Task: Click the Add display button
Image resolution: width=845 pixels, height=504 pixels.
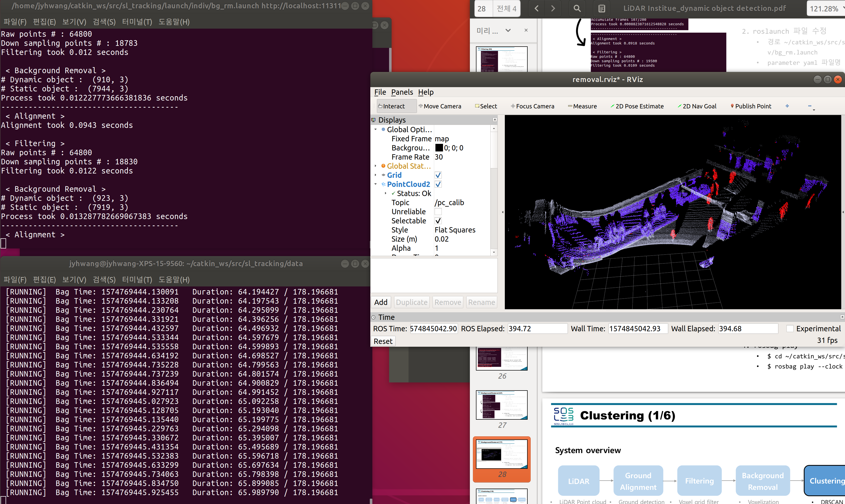Action: click(381, 302)
